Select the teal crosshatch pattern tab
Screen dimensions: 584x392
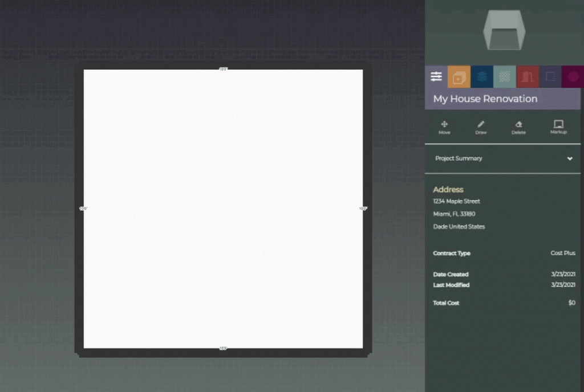coord(505,76)
